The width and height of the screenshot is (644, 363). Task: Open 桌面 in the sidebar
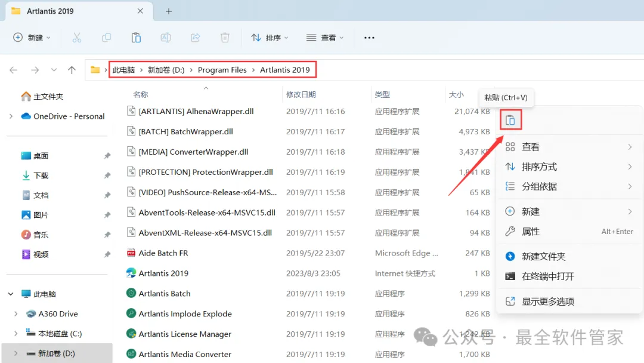(35, 156)
